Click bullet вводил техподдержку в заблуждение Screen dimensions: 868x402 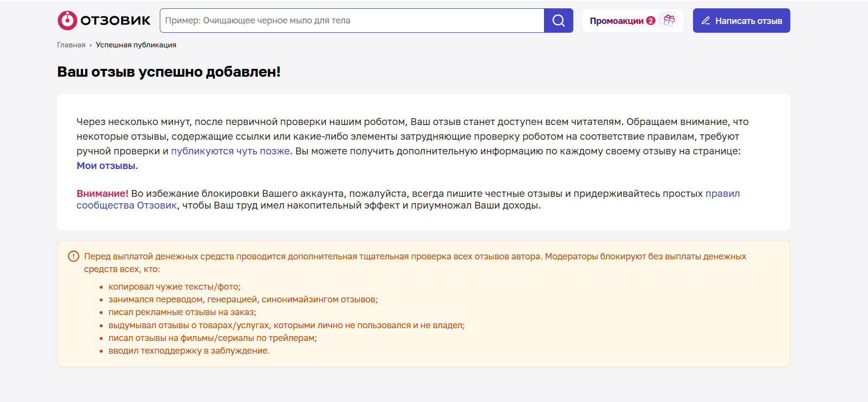[189, 351]
